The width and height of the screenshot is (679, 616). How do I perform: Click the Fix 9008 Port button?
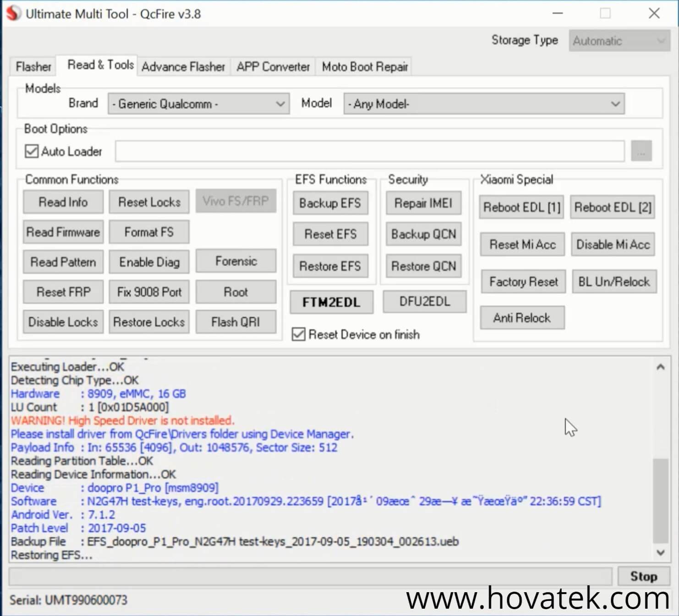pyautogui.click(x=149, y=292)
